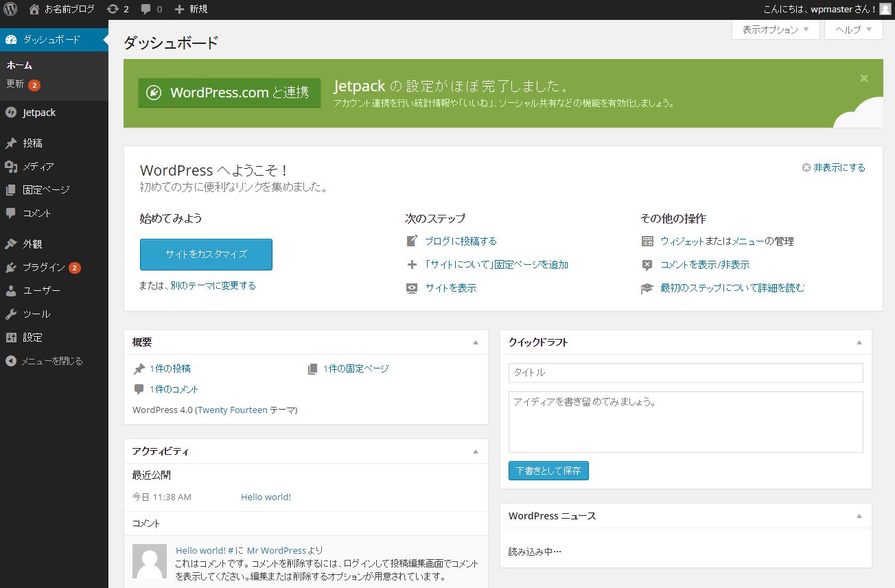The height and width of the screenshot is (588, 895).
Task: Open Hello world! in 最近公開
Action: point(266,497)
